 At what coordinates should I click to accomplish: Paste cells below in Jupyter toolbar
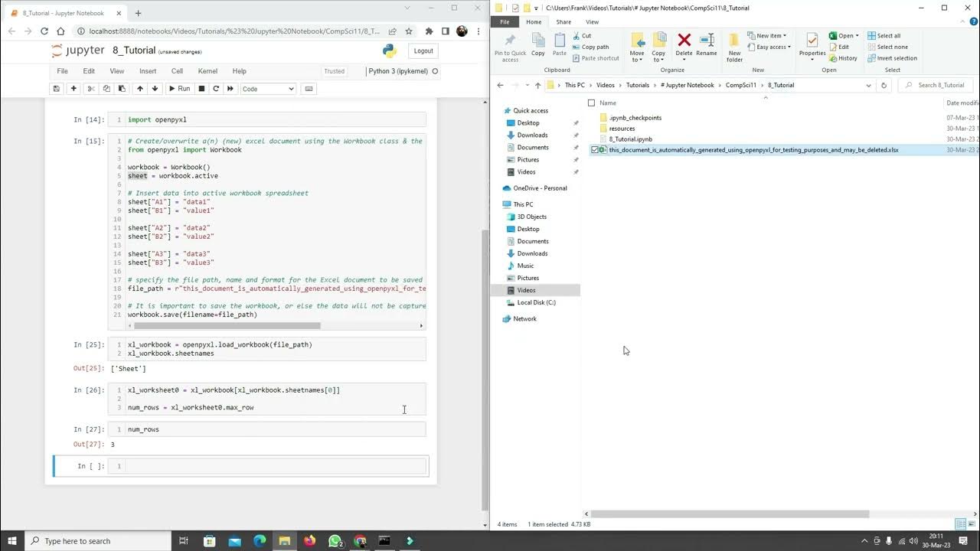tap(121, 89)
